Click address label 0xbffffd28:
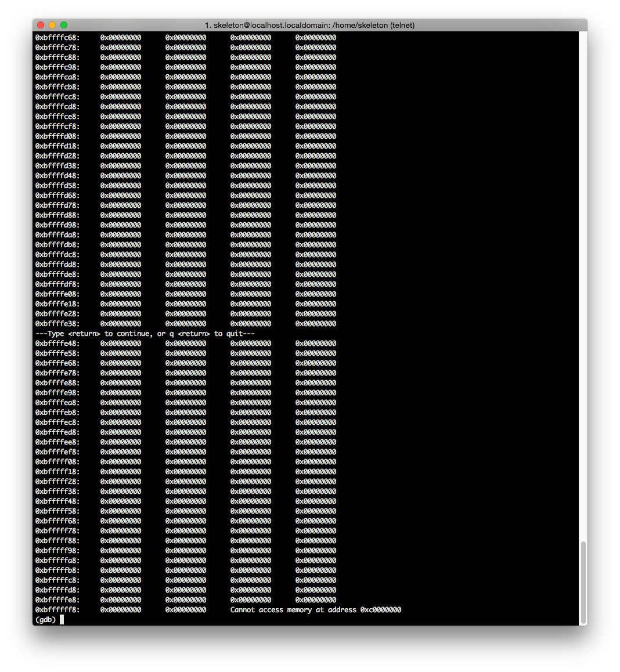Viewport: 620px width, 672px height. click(57, 156)
